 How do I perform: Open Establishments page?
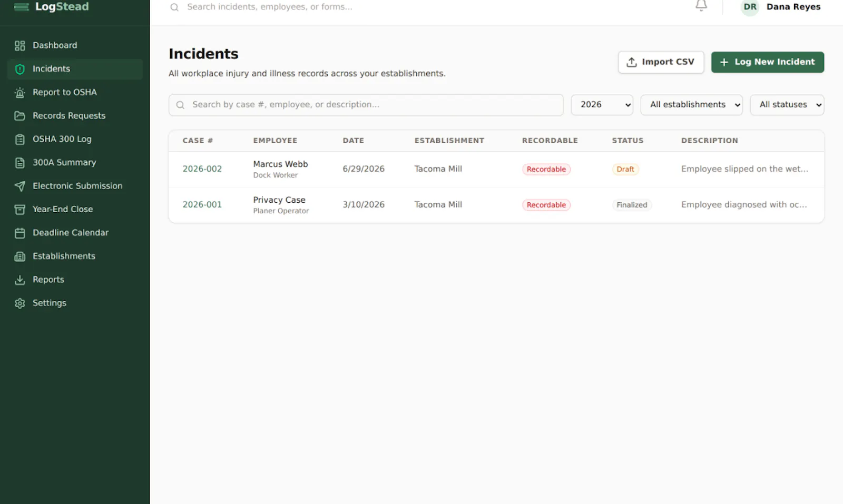pos(75,256)
